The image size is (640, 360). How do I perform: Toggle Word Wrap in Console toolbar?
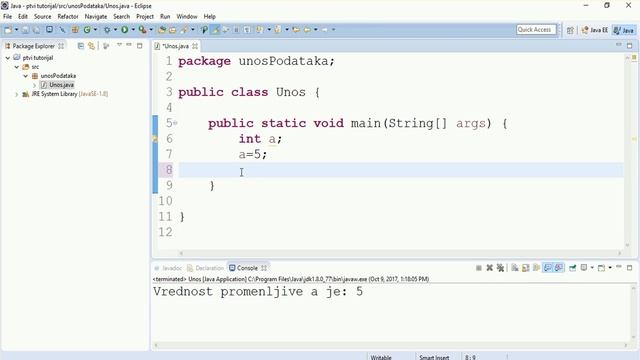(536, 268)
